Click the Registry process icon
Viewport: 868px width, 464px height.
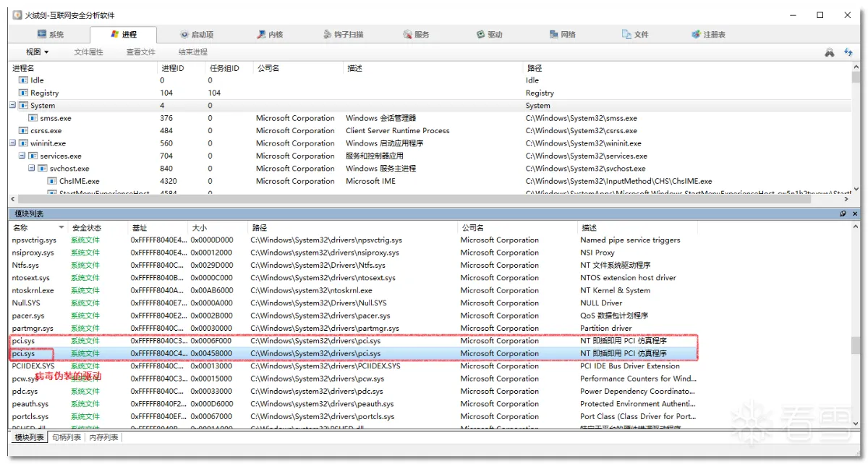(23, 93)
